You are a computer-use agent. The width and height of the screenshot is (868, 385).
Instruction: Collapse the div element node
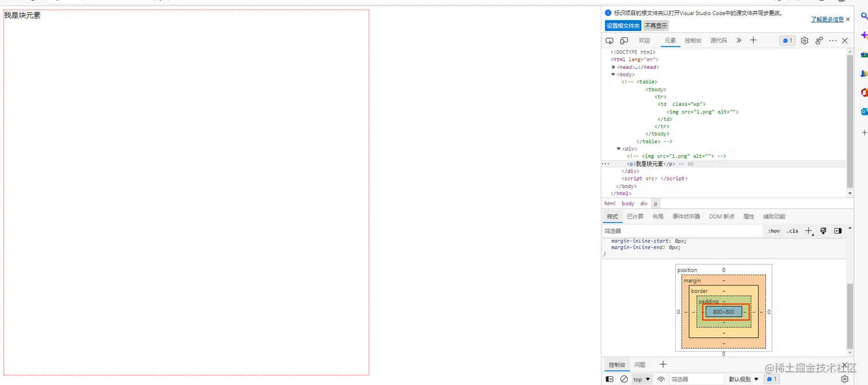click(x=619, y=149)
